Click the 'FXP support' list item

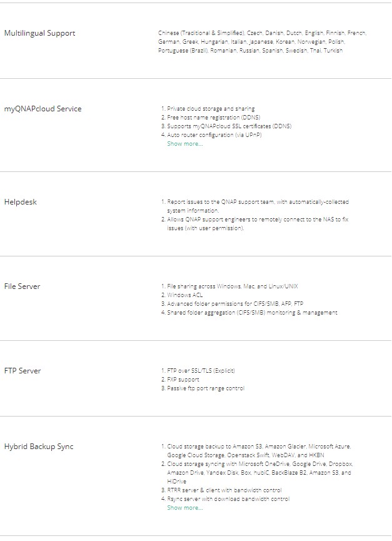183,380
